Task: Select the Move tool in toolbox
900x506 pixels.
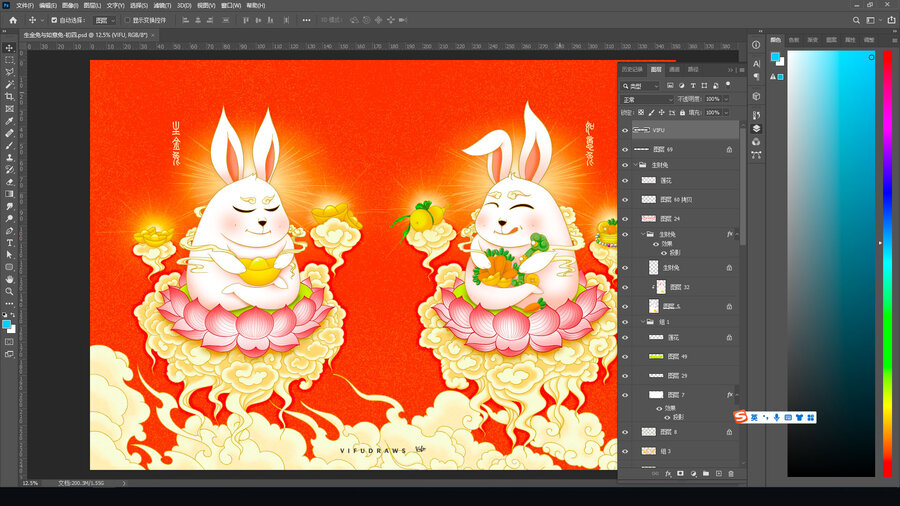Action: click(9, 48)
